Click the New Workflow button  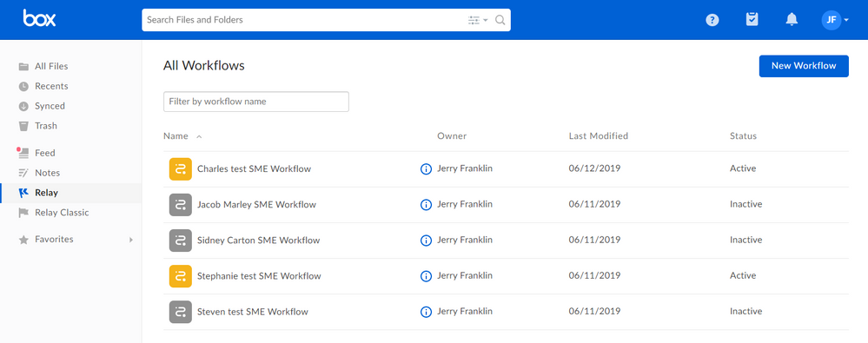point(804,66)
